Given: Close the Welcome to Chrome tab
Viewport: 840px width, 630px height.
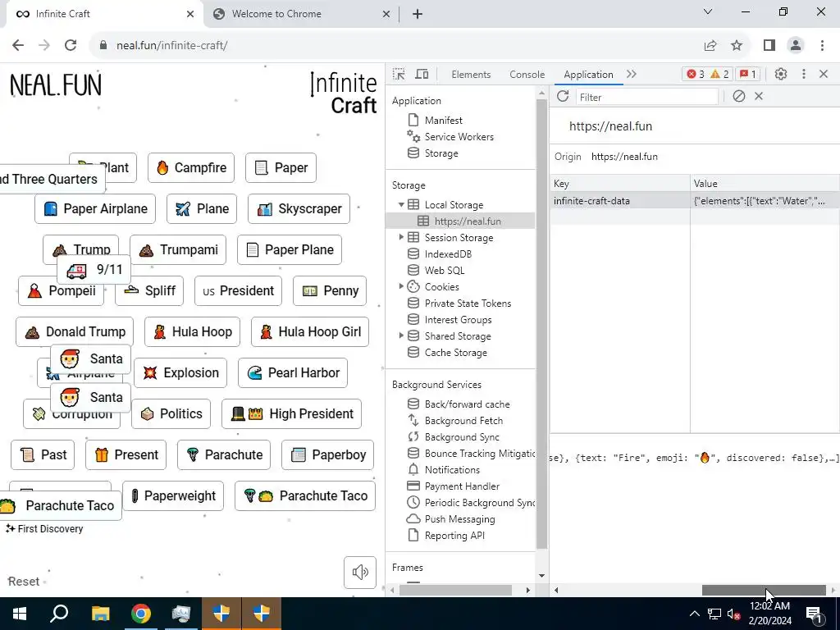Looking at the screenshot, I should click(386, 14).
